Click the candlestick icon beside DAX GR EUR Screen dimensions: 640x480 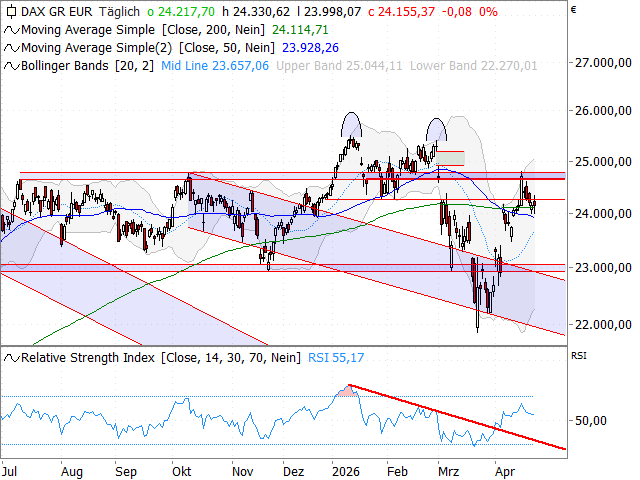[11, 13]
